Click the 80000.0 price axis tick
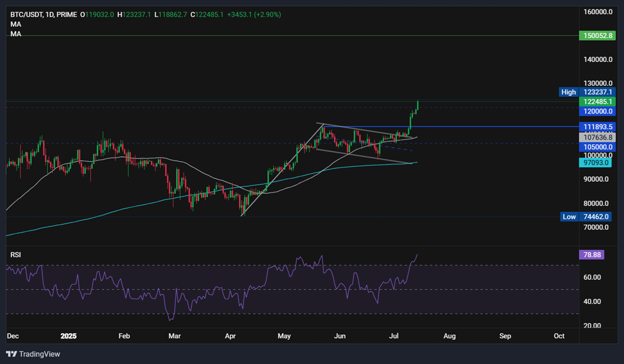 596,203
